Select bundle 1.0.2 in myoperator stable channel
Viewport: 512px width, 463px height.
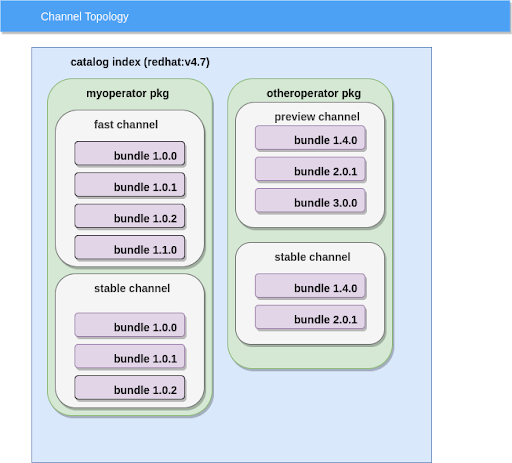[x=130, y=387]
